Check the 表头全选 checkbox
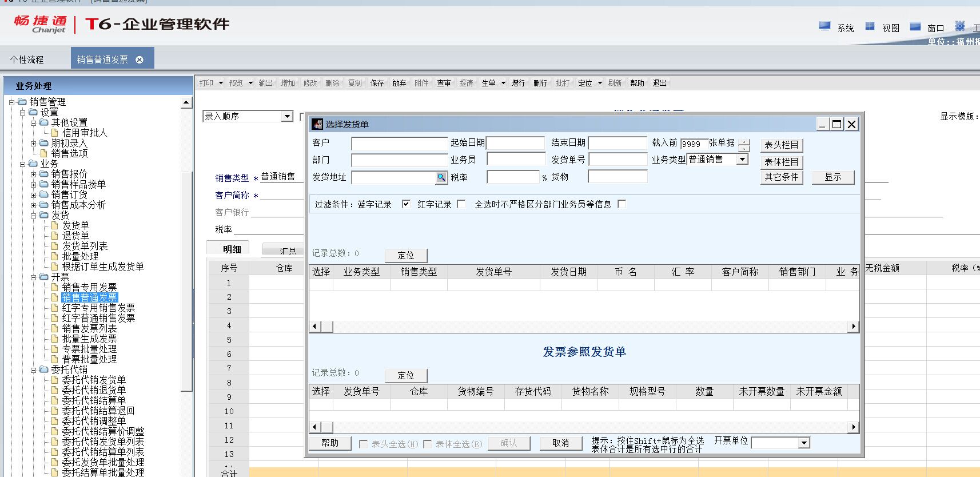This screenshot has height=477, width=980. click(363, 444)
